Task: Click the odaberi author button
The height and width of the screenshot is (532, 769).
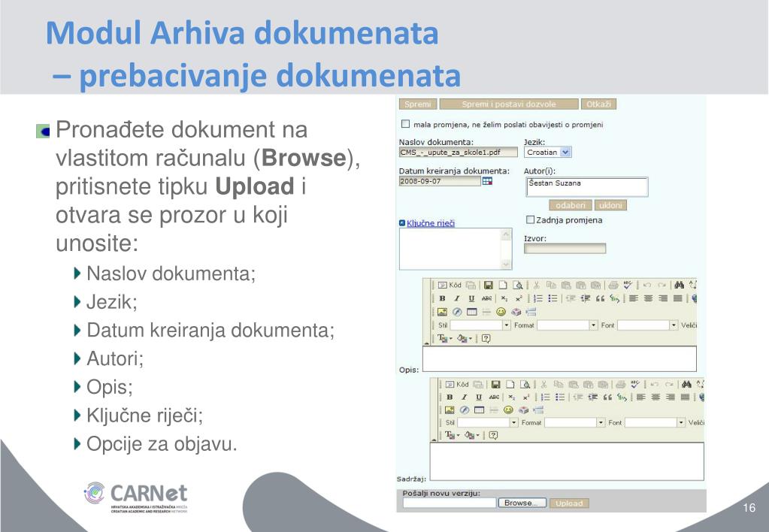Action: (571, 205)
